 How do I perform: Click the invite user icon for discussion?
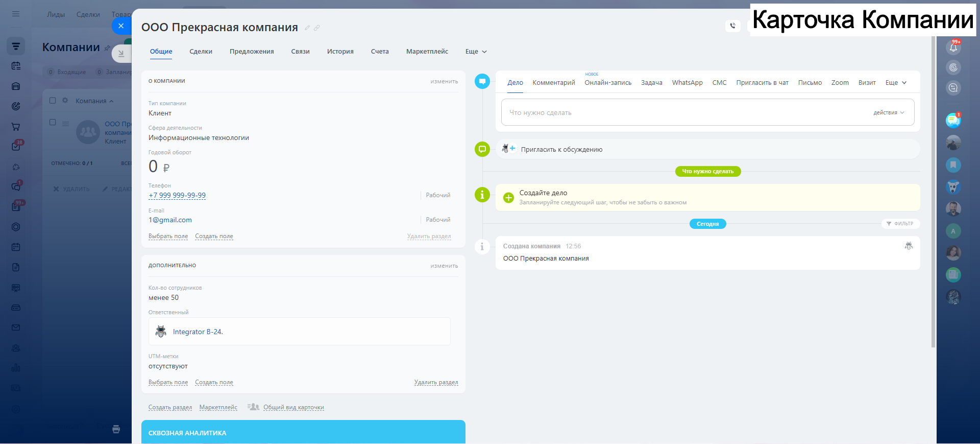[508, 149]
